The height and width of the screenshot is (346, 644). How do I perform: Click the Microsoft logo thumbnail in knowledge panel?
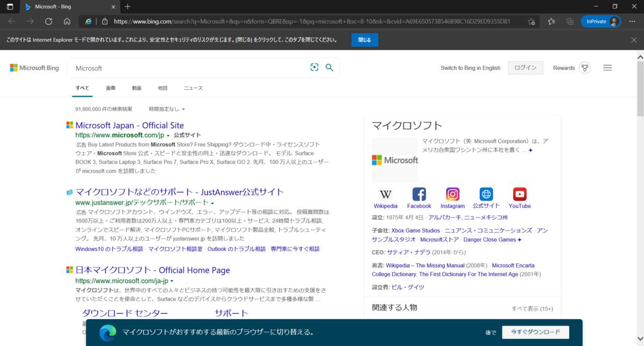[394, 160]
